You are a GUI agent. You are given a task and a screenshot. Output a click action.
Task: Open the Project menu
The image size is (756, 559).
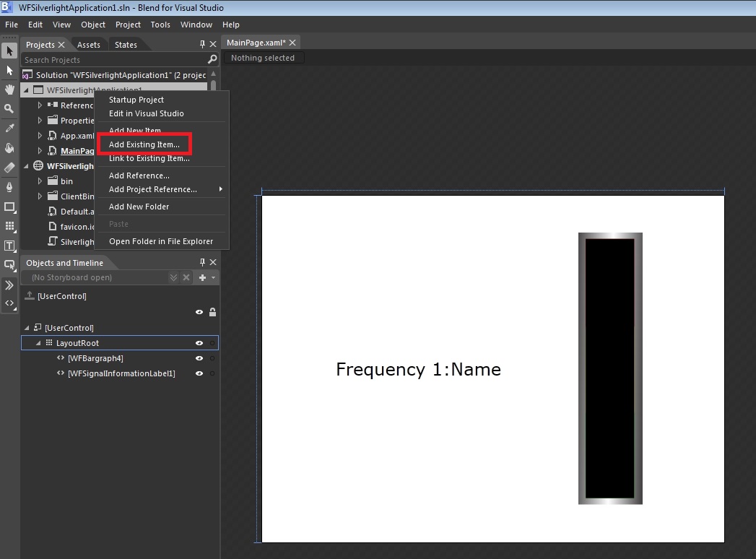(128, 25)
